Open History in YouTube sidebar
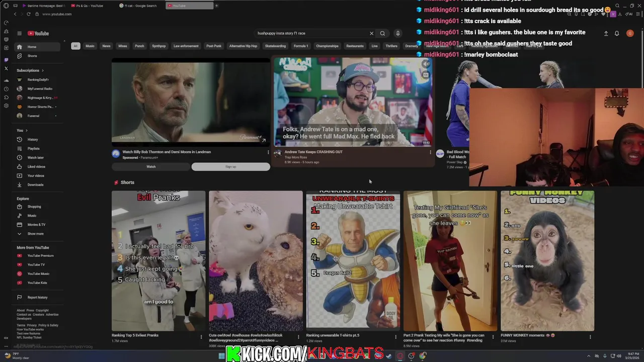The width and height of the screenshot is (644, 362). [38, 139]
